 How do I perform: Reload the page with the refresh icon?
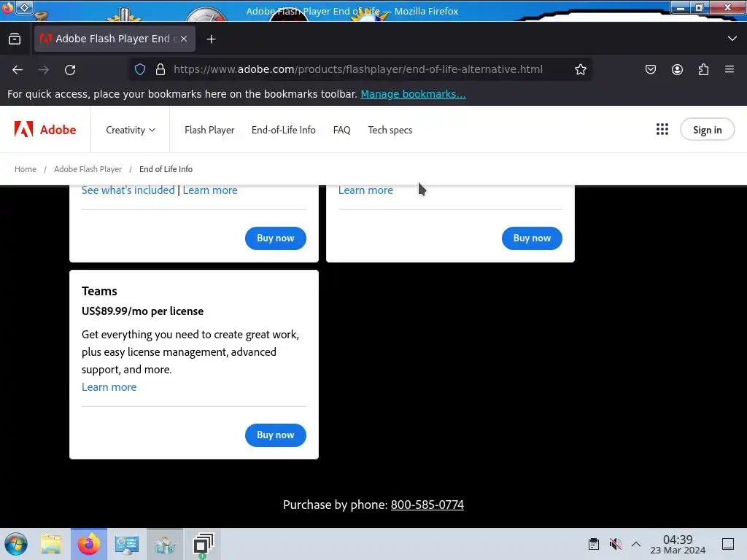pos(70,69)
